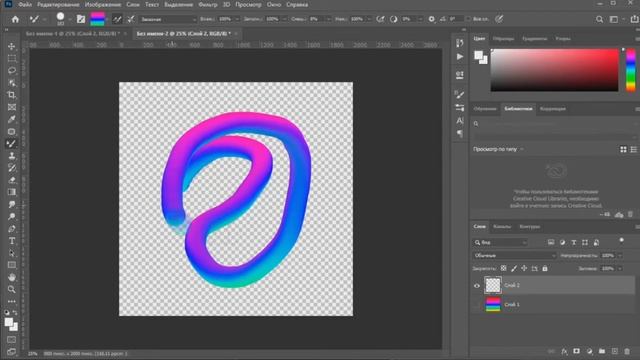Toggle lock transparent pixels
The image size is (640, 360).
pos(504,269)
